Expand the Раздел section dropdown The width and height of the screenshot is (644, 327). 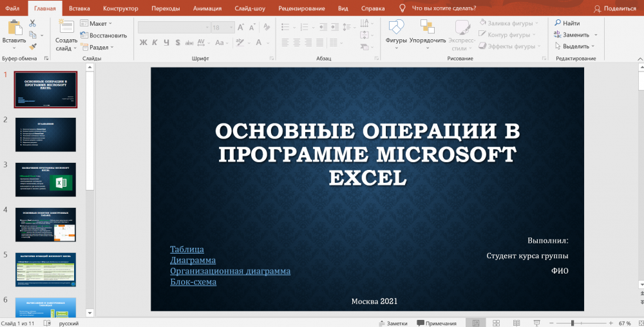(x=100, y=47)
